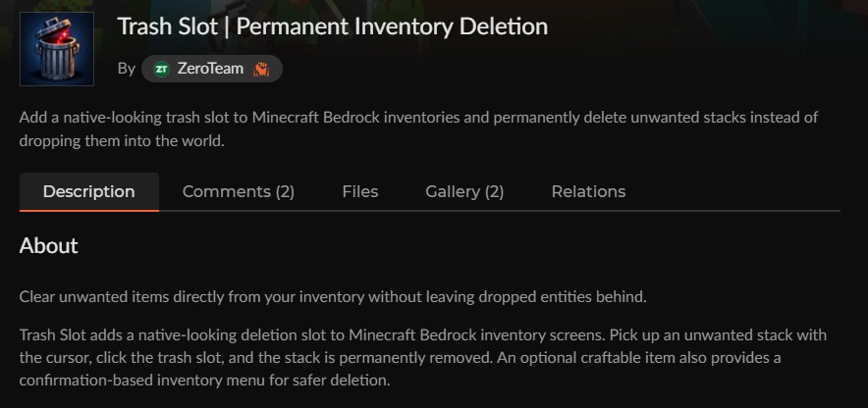Click the About heading
The height and width of the screenshot is (408, 868).
click(49, 245)
